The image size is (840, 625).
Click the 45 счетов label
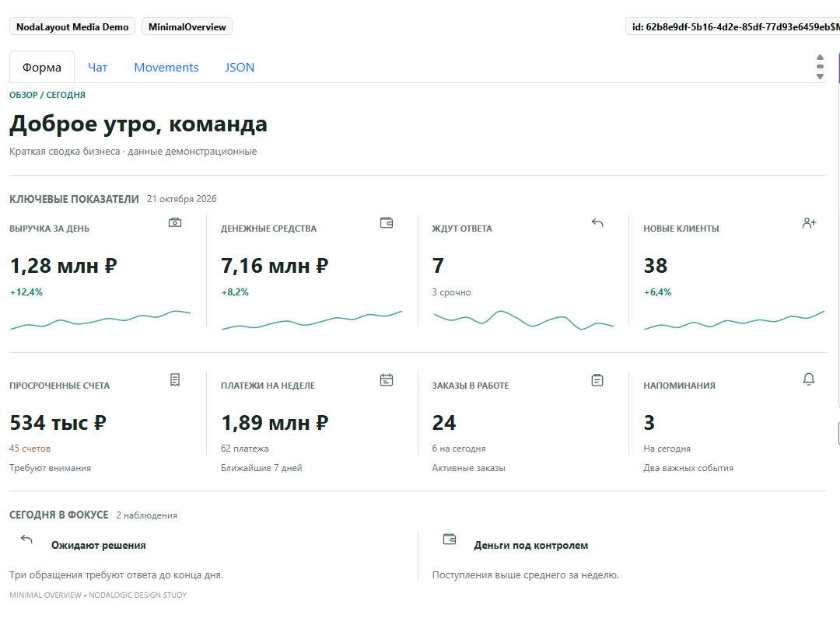(x=30, y=449)
